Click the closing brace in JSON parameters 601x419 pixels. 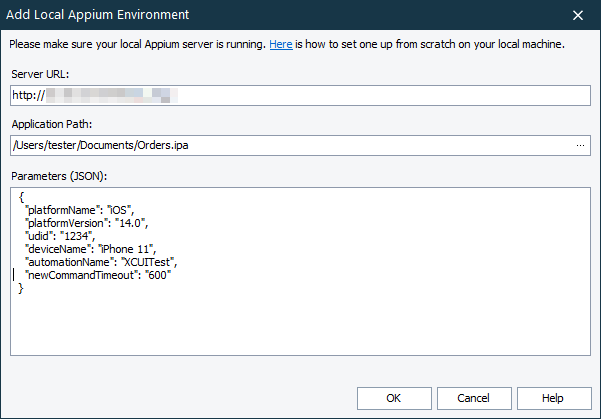point(21,288)
